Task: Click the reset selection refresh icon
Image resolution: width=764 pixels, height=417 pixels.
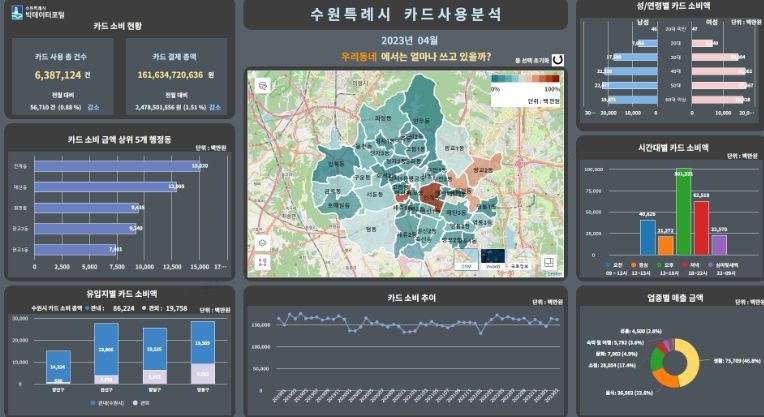Action: pos(558,60)
